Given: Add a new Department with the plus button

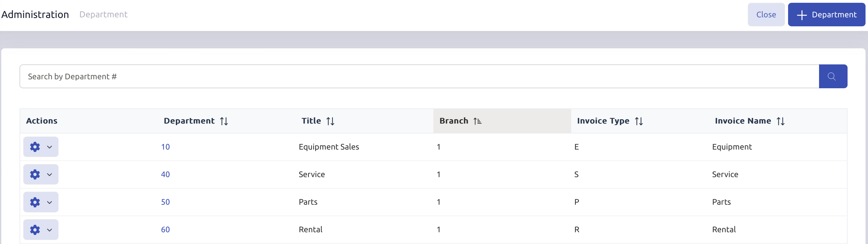Looking at the screenshot, I should (826, 15).
